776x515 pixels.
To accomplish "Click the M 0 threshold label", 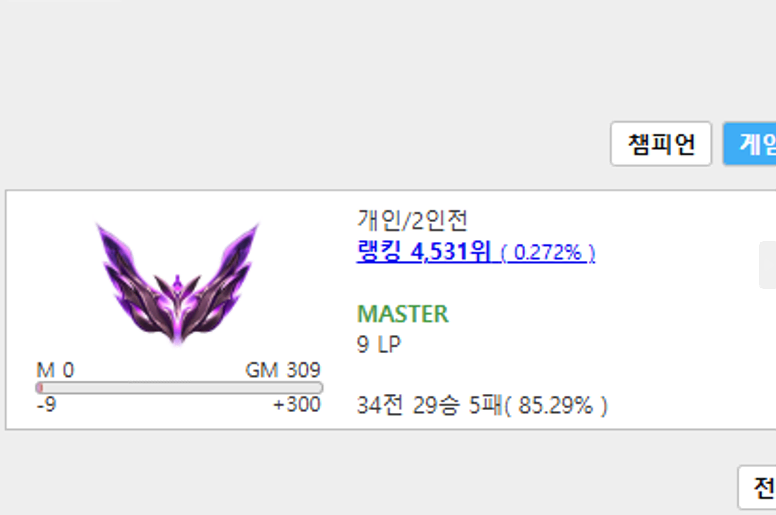I will (55, 370).
